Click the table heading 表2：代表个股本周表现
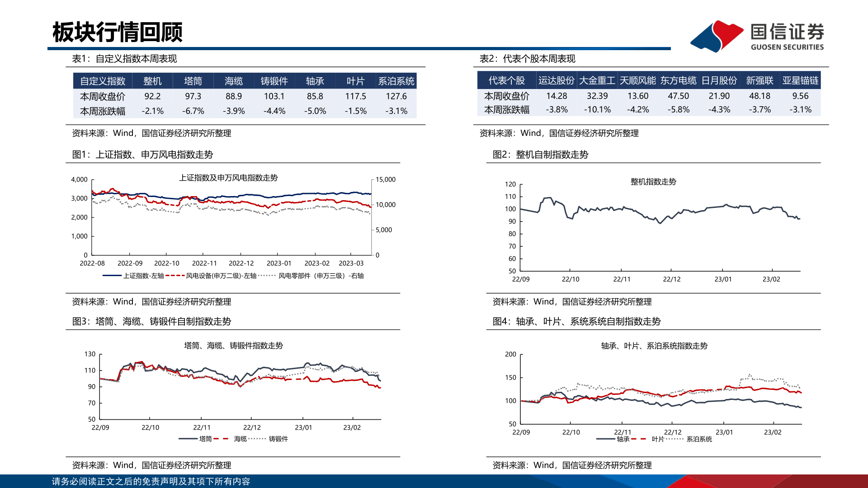Screen dimensions: 868x488 click(x=527, y=59)
